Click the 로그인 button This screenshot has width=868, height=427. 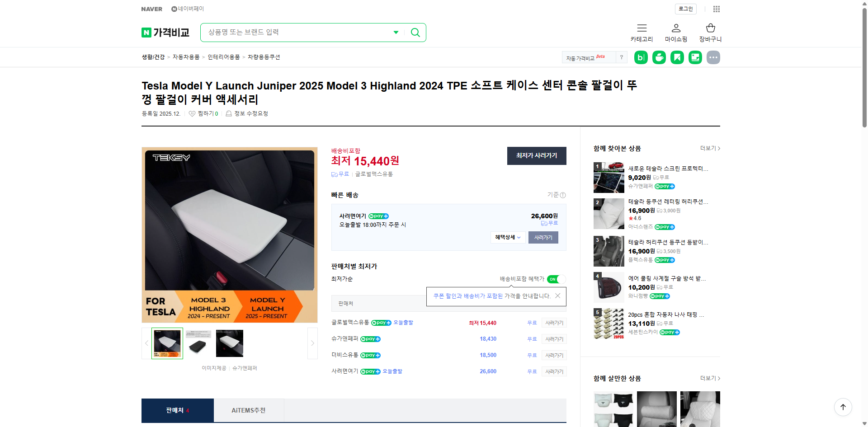(x=685, y=9)
